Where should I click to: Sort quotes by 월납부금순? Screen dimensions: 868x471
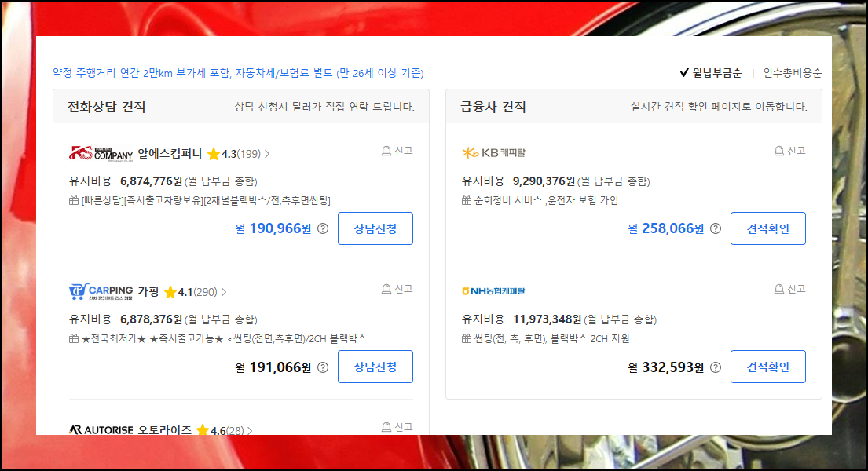(x=711, y=72)
